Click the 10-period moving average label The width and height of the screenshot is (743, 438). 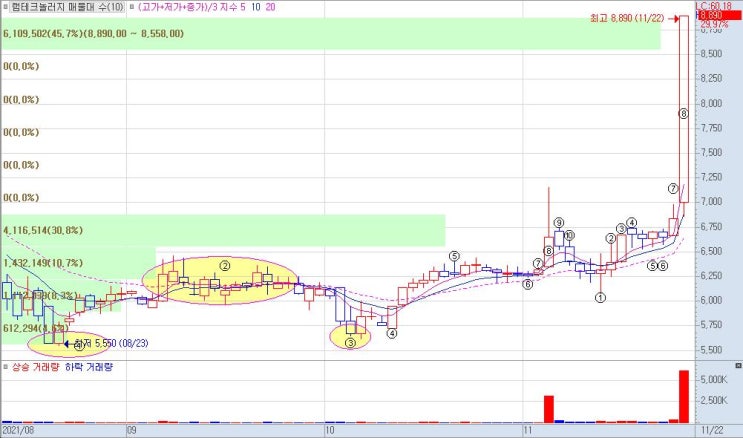click(x=256, y=7)
